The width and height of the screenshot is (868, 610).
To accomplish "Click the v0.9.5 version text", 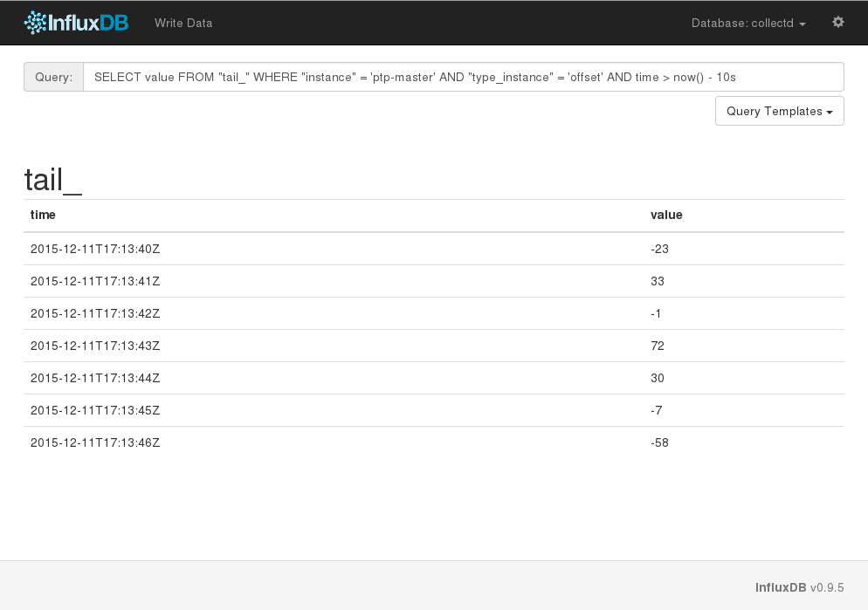I will click(x=827, y=587).
